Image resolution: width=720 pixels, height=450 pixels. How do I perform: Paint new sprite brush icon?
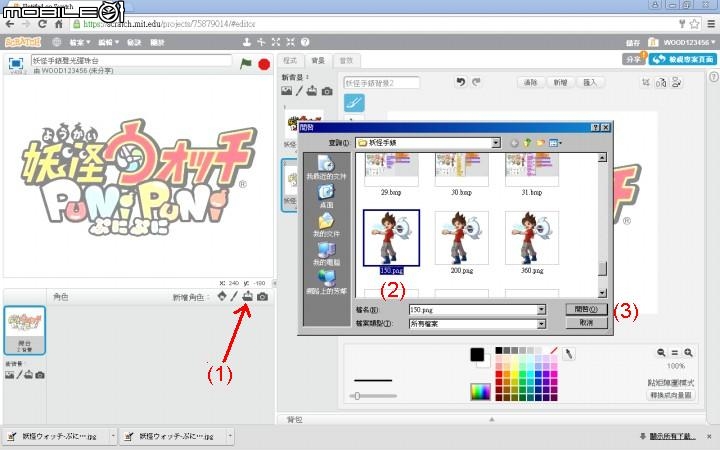[x=234, y=297]
